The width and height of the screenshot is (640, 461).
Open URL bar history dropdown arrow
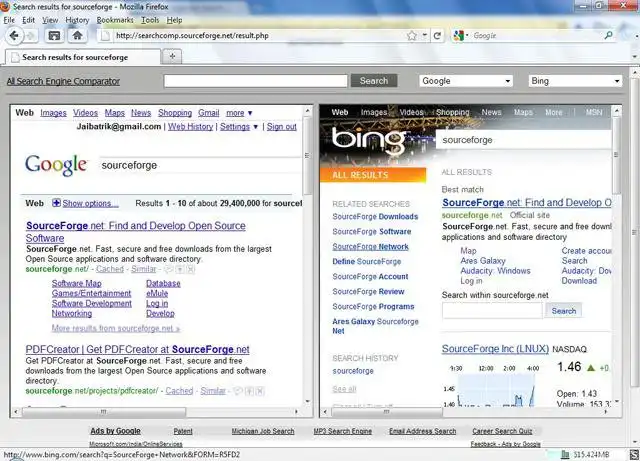coord(424,36)
